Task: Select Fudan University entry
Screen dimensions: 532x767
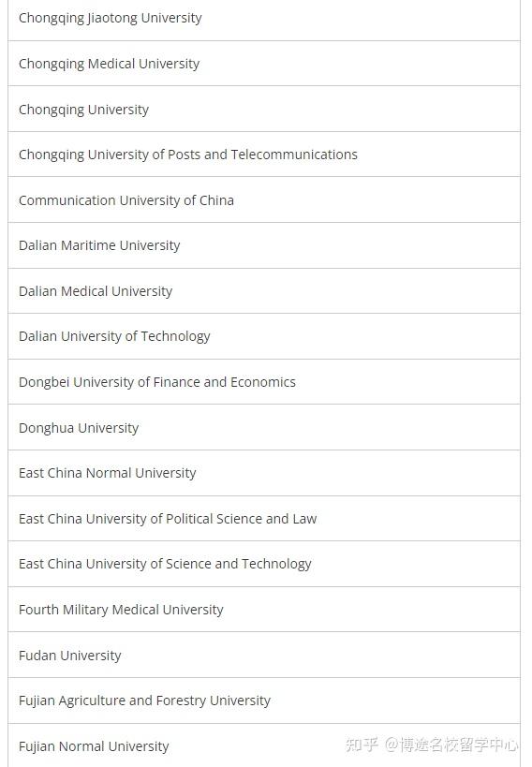Action: 264,655
